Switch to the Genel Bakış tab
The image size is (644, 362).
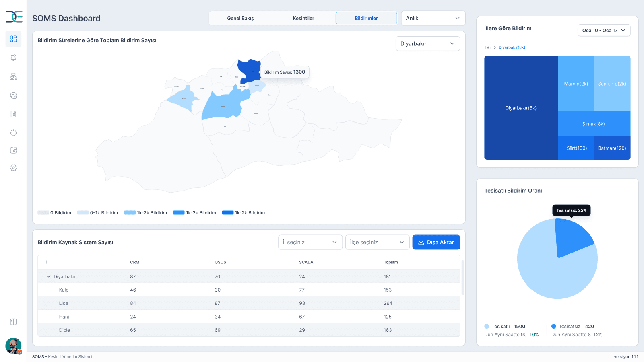point(240,18)
